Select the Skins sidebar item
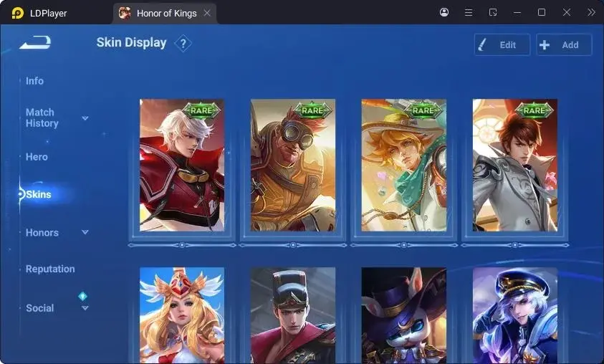Viewport: 604px width, 364px height. pyautogui.click(x=39, y=194)
